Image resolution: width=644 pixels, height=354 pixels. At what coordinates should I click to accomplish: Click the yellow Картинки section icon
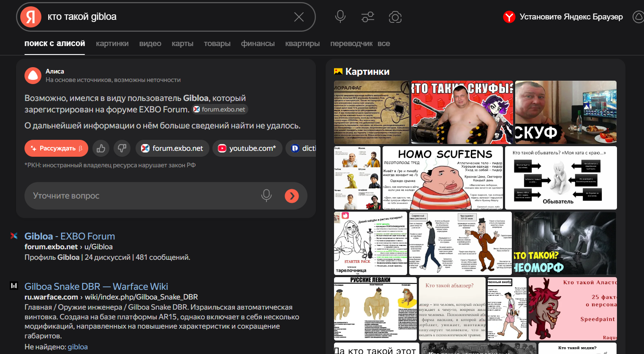tap(338, 71)
